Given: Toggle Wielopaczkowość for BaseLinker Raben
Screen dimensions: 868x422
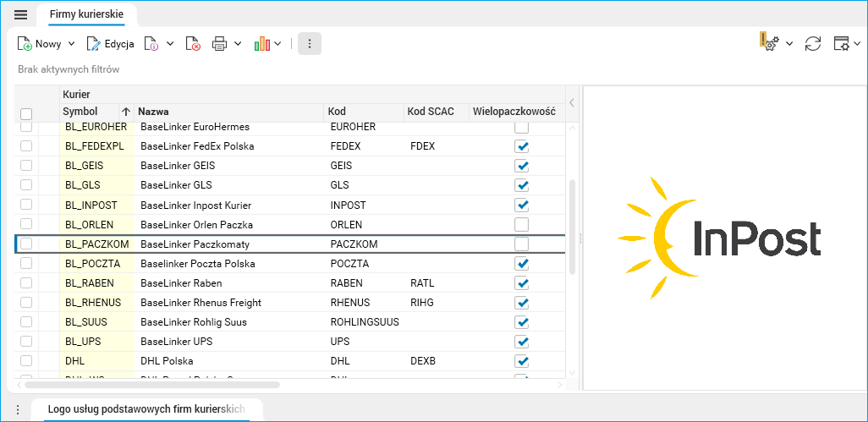Looking at the screenshot, I should click(521, 283).
